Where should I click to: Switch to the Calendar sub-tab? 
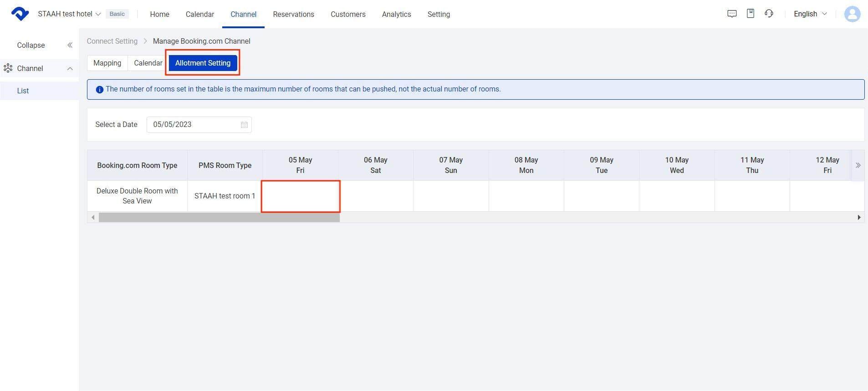coord(148,63)
